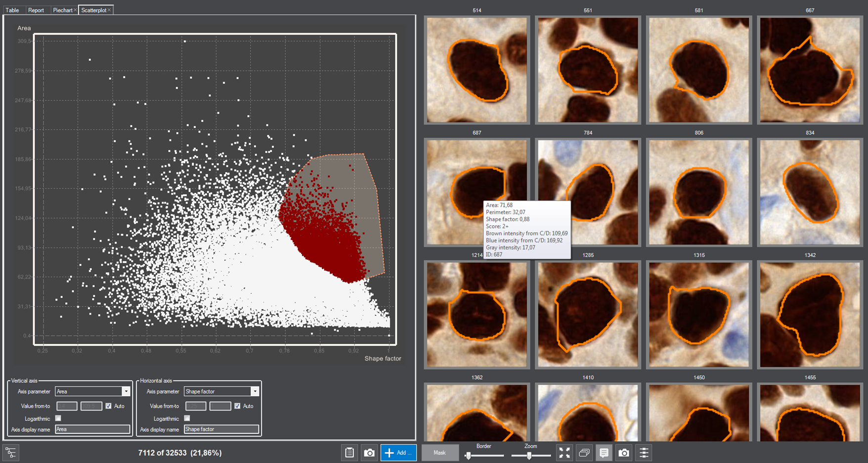The height and width of the screenshot is (463, 868).
Task: Click the blue Add button
Action: click(398, 453)
